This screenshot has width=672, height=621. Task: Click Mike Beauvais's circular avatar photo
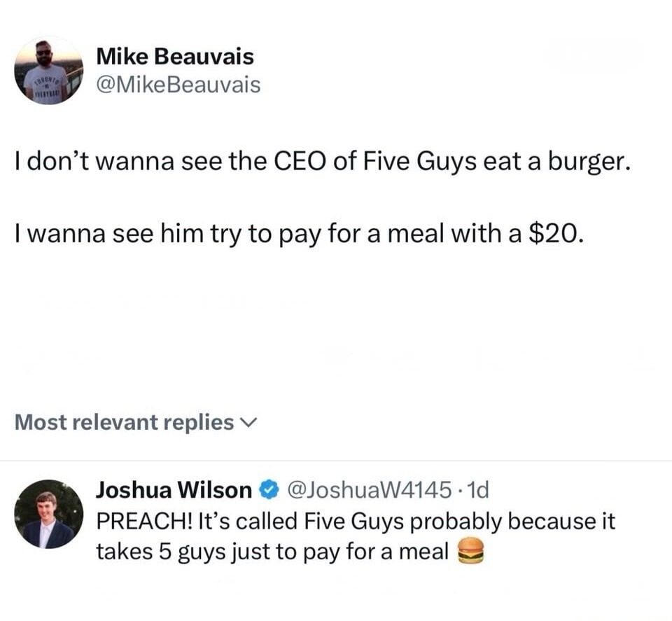click(45, 70)
